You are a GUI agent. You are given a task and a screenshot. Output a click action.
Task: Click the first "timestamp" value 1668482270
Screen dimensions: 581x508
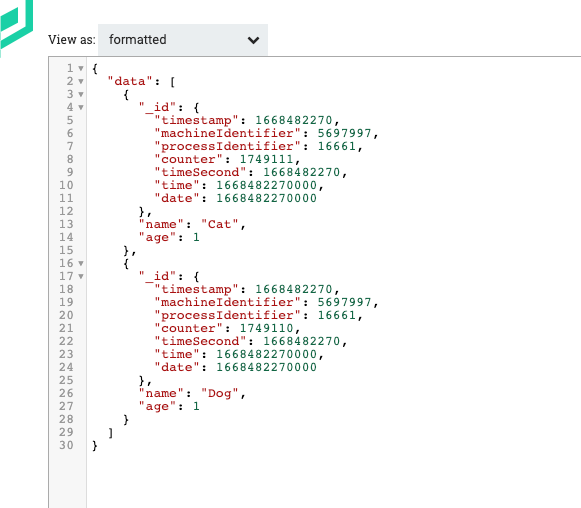[x=294, y=120]
